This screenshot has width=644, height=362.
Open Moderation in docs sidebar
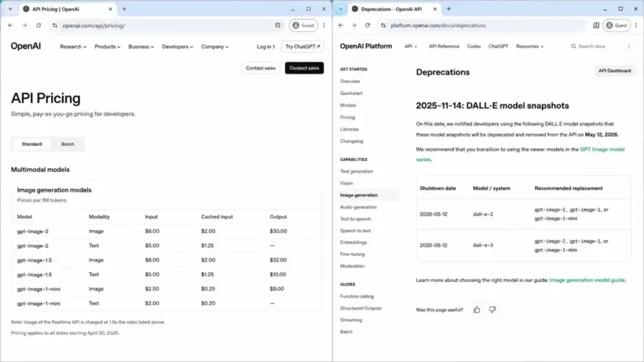point(352,266)
